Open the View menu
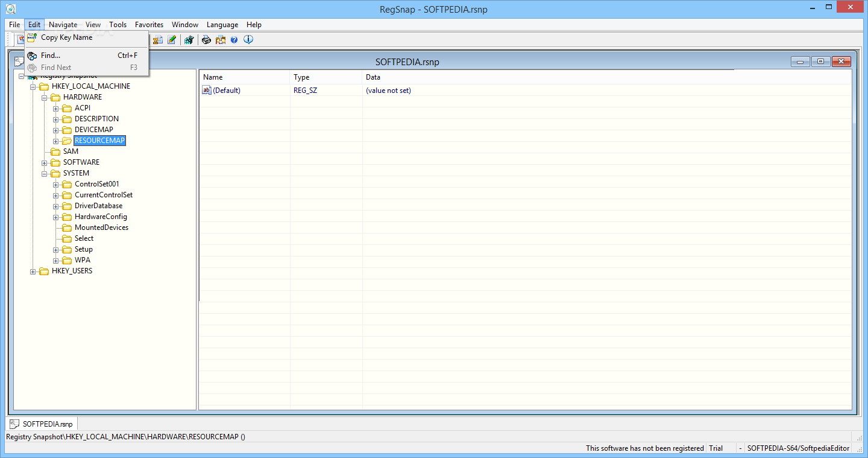868x458 pixels. (x=93, y=25)
